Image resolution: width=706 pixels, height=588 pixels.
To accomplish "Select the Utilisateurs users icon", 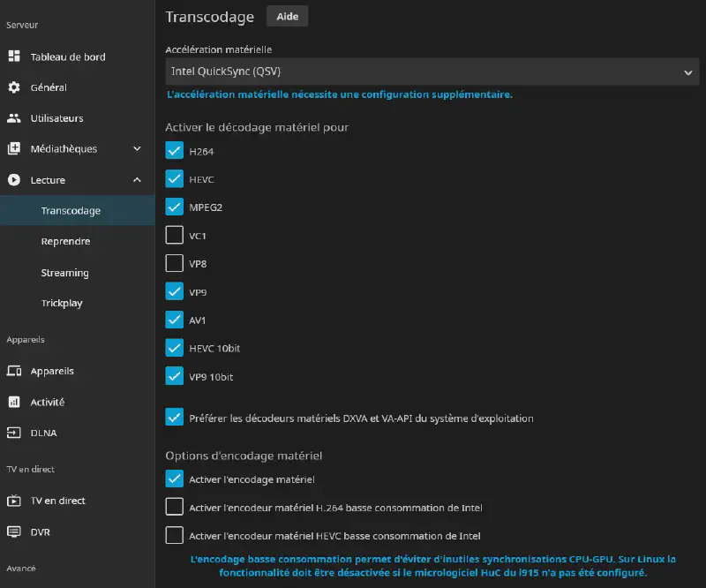I will coord(13,117).
